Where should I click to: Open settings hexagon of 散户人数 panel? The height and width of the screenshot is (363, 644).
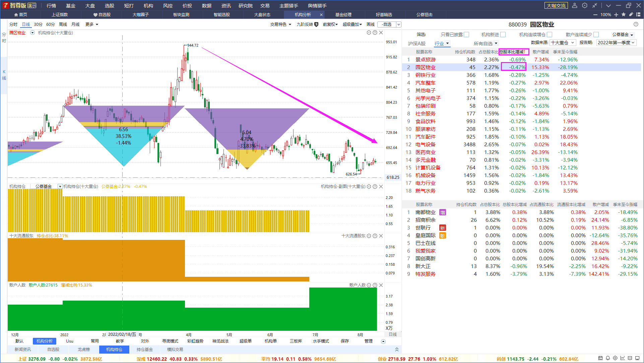(369, 285)
